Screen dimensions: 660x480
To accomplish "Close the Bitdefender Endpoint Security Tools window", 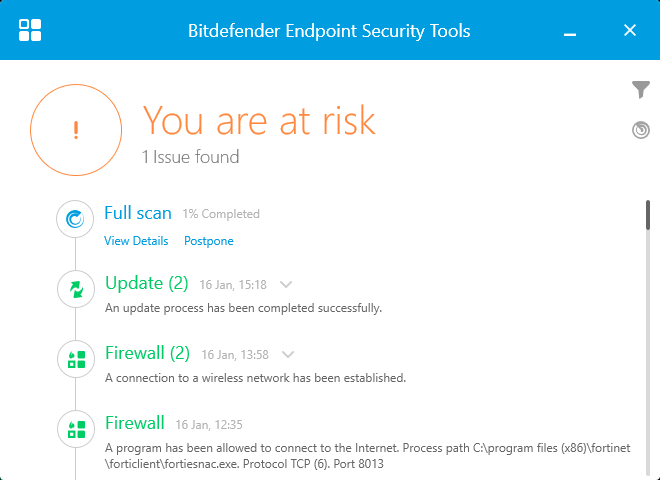I will [x=630, y=30].
